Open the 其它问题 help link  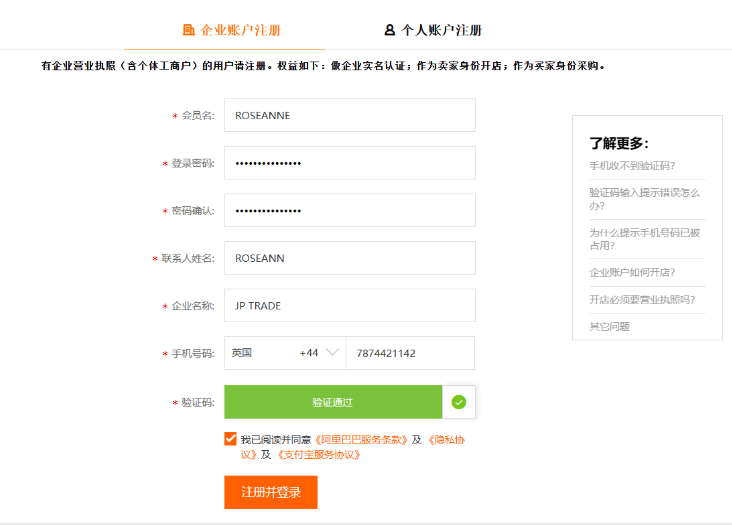[x=609, y=326]
